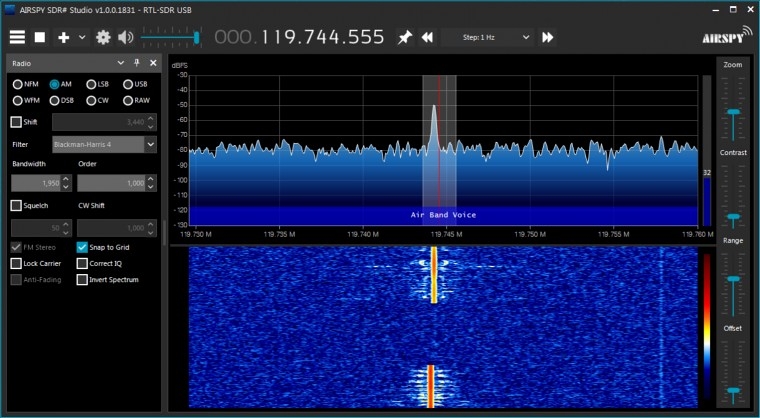This screenshot has width=760, height=418.
Task: Adjust the Range slider
Action: 733,279
